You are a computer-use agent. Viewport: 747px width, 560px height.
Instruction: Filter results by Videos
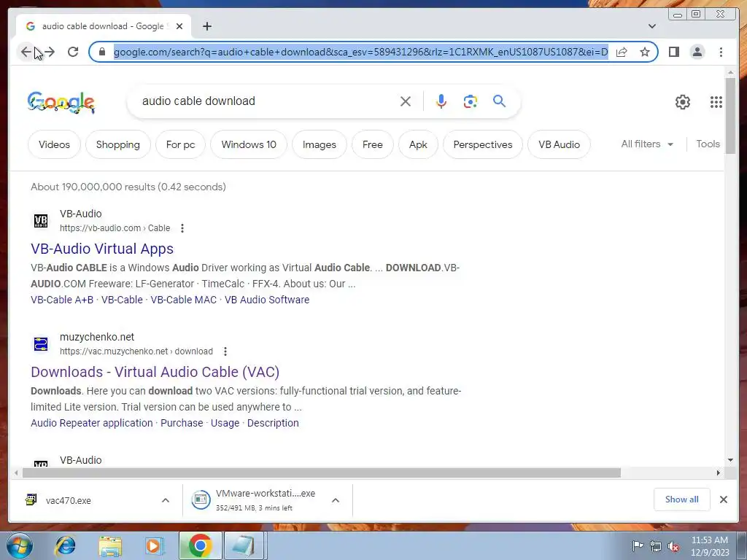tap(54, 144)
